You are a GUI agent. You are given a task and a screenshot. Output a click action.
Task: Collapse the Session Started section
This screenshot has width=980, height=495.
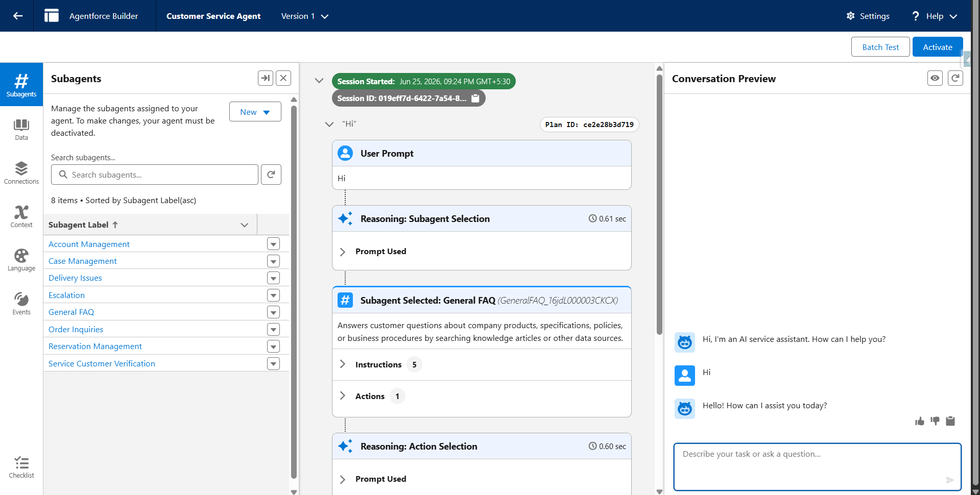319,81
